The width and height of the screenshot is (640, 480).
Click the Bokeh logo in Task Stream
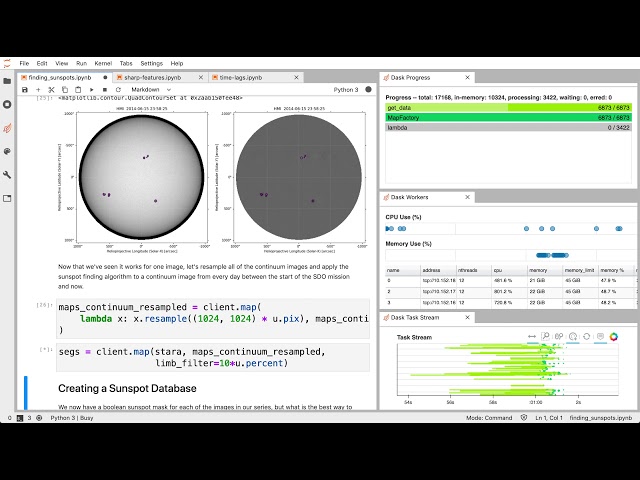coord(613,336)
